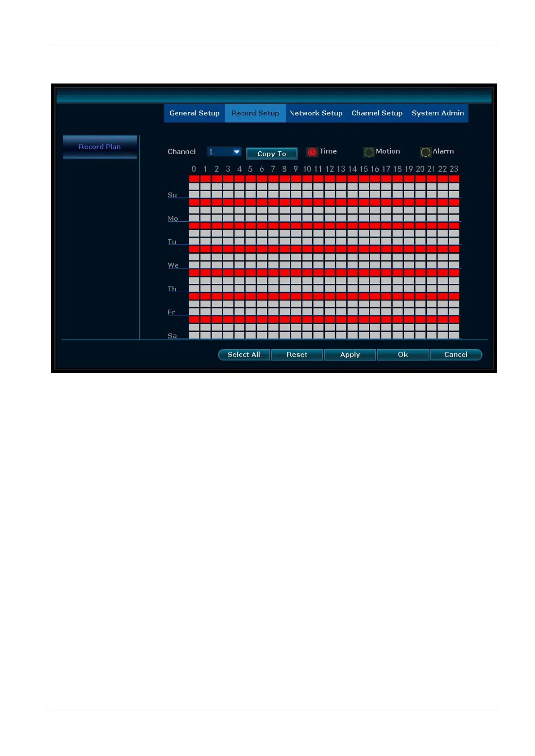The width and height of the screenshot is (535, 756).
Task: Open the Channel dropdown arrow
Action: (237, 152)
